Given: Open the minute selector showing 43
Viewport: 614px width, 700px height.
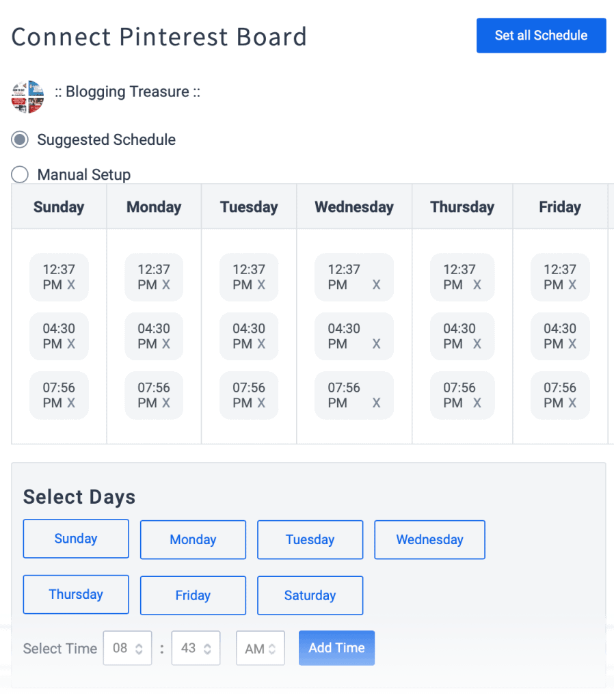Looking at the screenshot, I should [196, 648].
